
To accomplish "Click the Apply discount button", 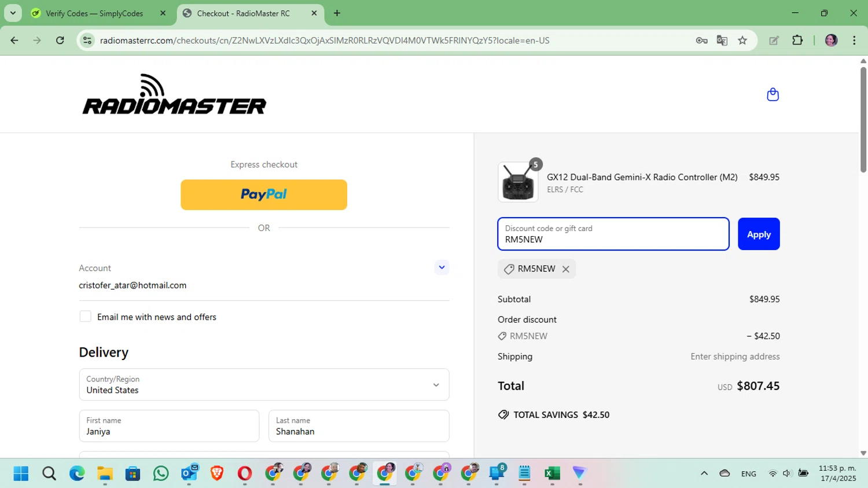I will click(759, 234).
